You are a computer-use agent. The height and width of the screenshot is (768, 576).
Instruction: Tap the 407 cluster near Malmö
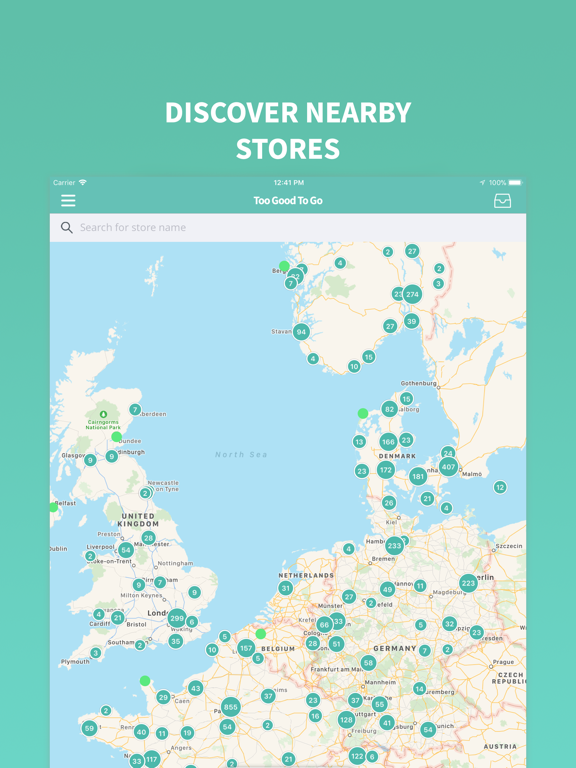(448, 467)
